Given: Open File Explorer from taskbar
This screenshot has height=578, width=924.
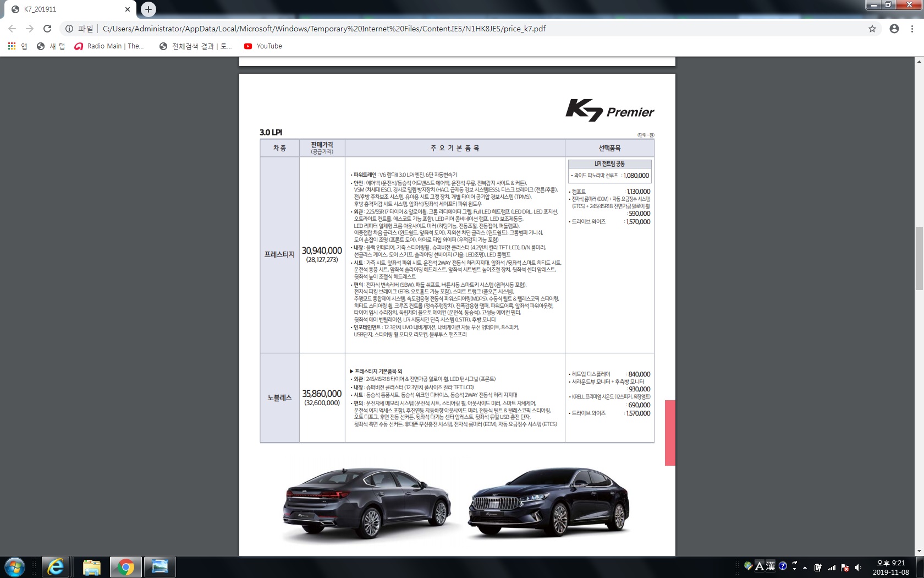Looking at the screenshot, I should point(92,567).
